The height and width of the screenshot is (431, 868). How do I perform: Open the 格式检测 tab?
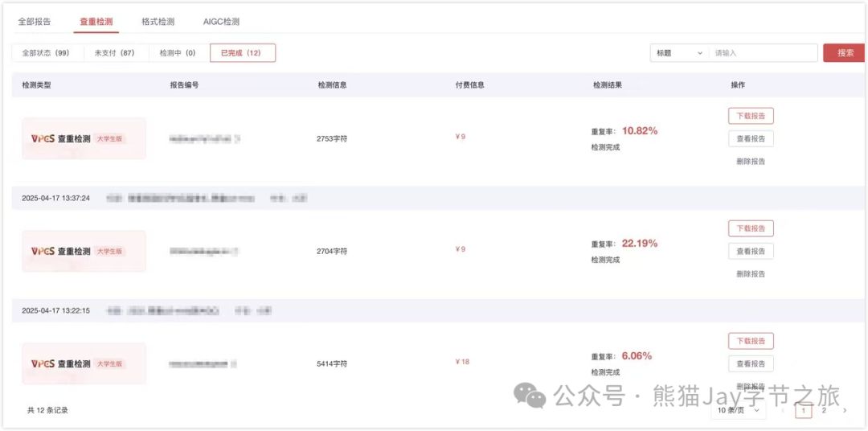tap(158, 22)
